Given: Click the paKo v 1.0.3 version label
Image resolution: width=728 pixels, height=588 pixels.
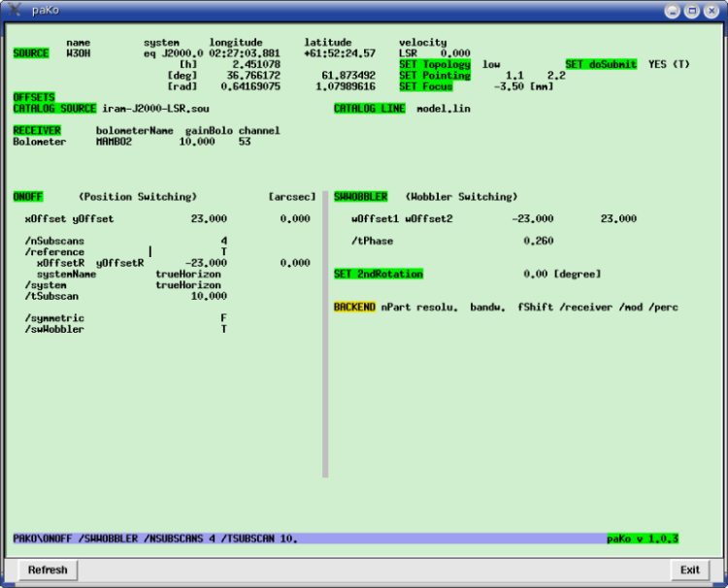Looking at the screenshot, I should 643,538.
